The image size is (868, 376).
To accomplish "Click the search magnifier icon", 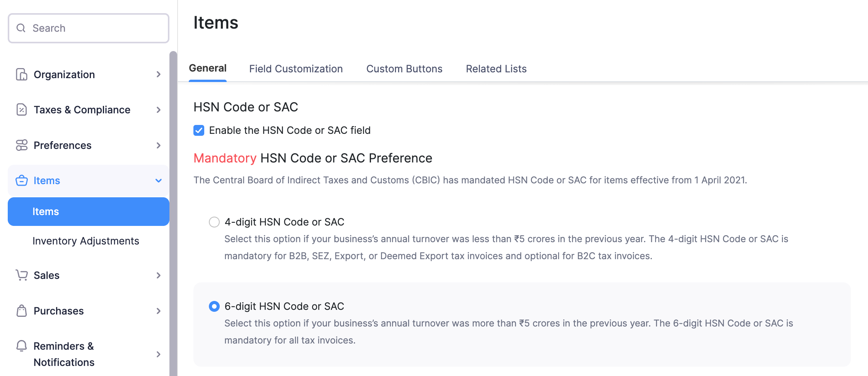I will point(21,28).
